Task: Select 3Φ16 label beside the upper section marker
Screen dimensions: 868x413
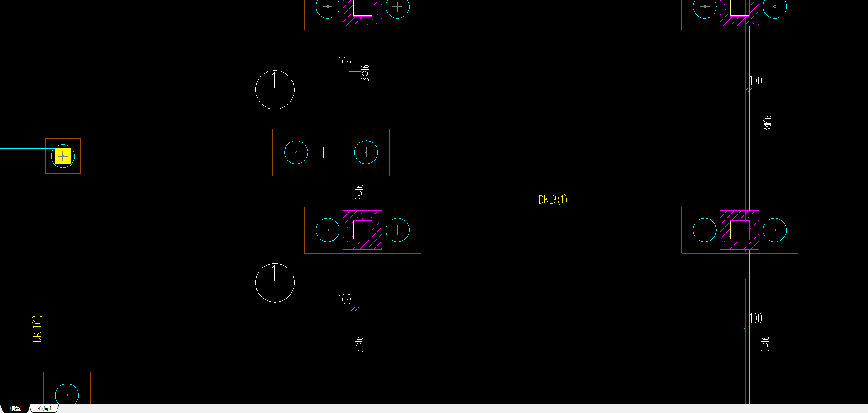Action: tap(365, 73)
